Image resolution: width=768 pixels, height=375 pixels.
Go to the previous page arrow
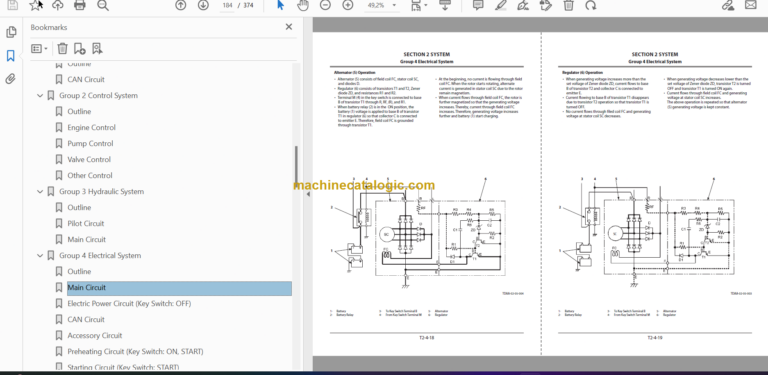click(181, 5)
